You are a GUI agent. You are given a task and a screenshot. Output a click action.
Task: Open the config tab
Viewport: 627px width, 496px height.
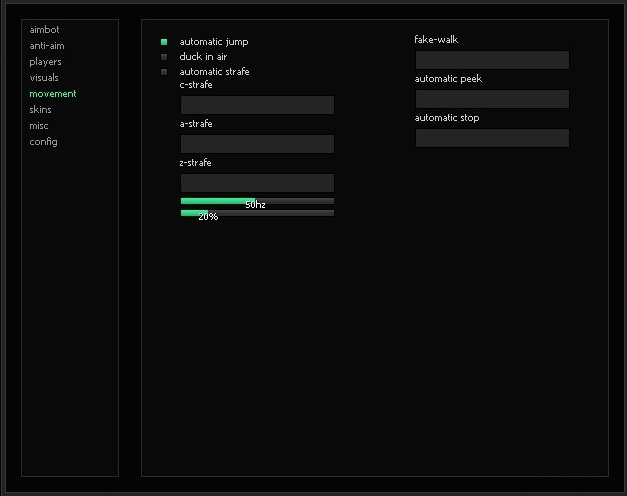pos(44,142)
